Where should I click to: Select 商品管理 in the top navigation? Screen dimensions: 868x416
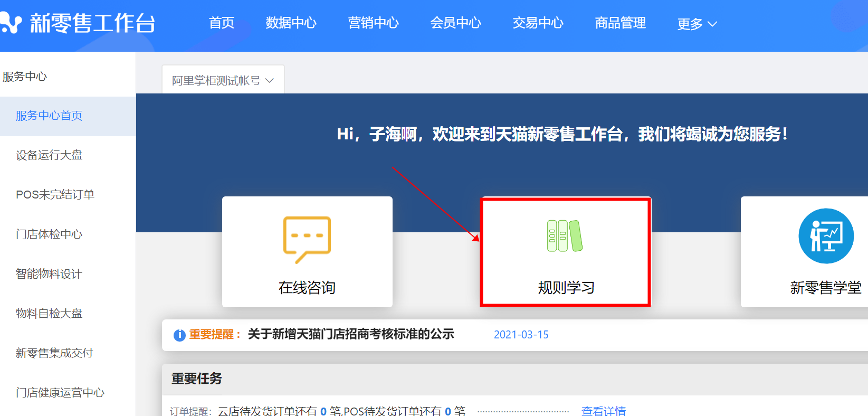[x=620, y=23]
